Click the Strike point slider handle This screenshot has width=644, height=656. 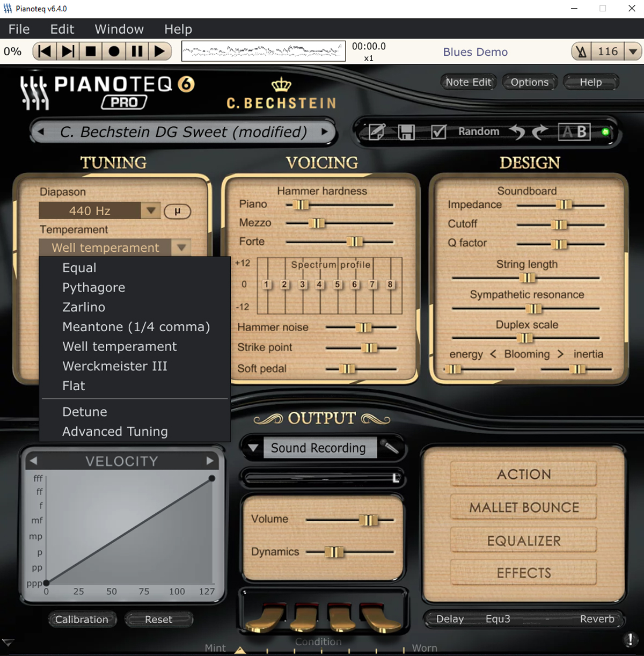[369, 348]
